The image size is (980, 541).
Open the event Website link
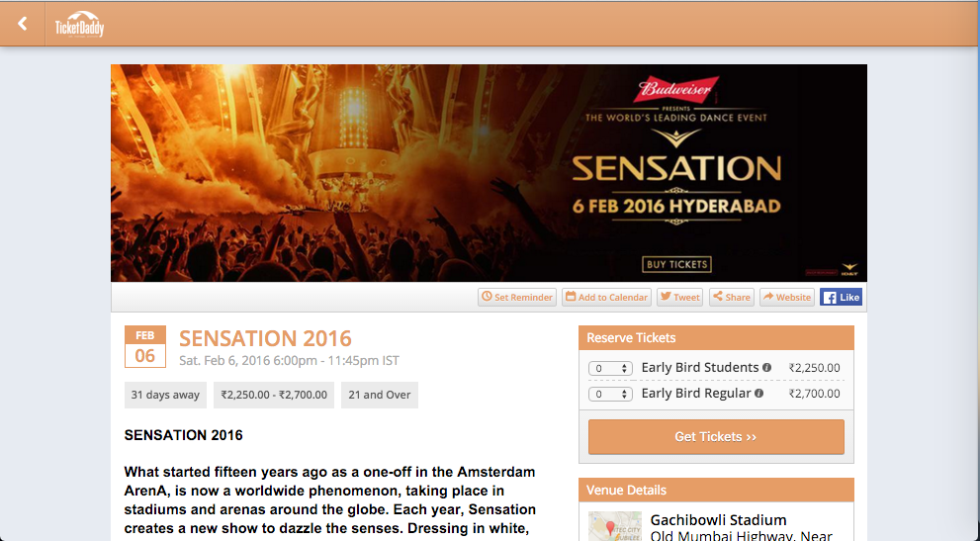tap(787, 297)
